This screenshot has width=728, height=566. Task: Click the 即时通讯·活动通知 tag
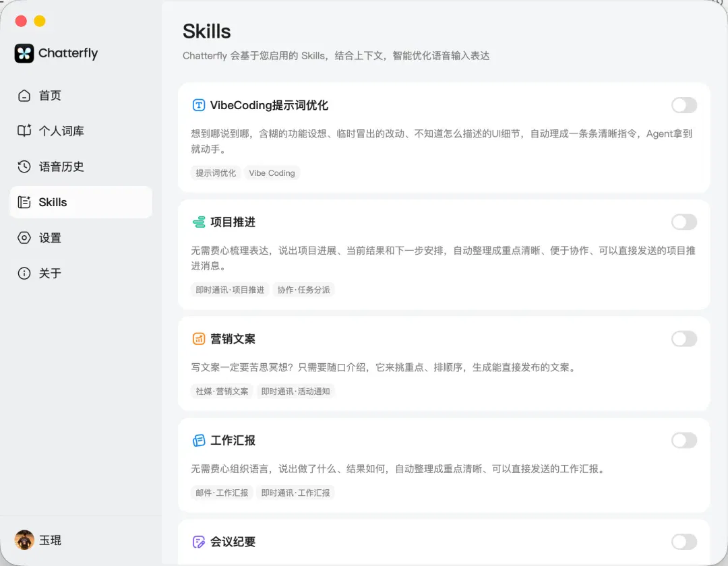(x=295, y=391)
